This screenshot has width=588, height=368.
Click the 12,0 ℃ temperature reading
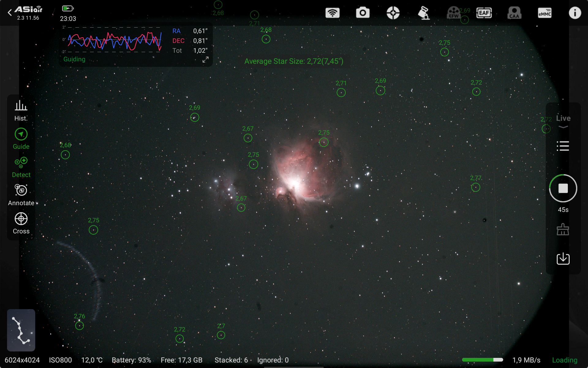point(92,360)
